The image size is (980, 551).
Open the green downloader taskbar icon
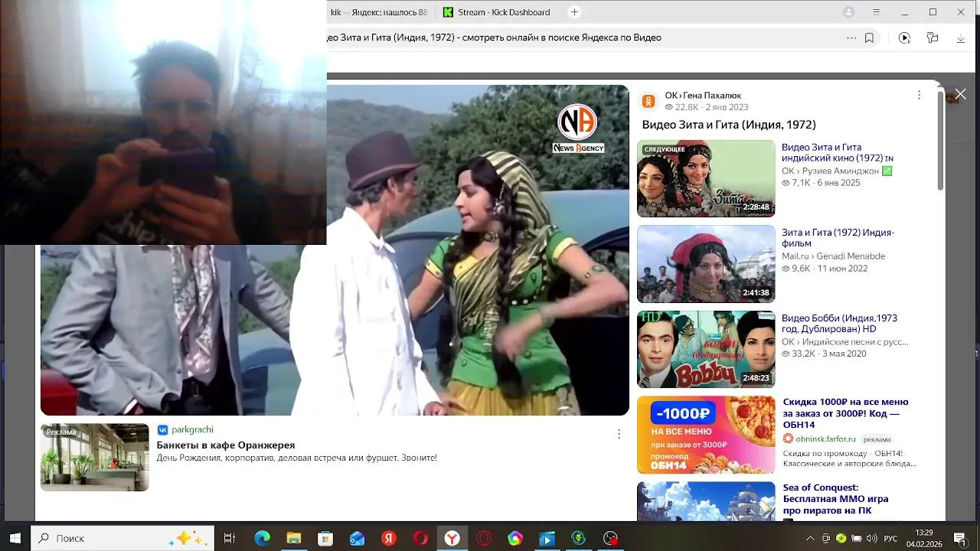(579, 538)
